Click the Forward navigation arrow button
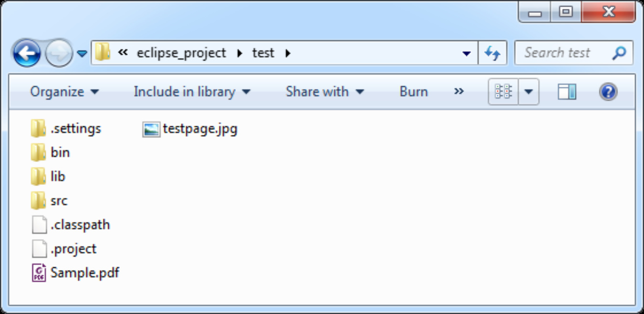 pos(59,53)
